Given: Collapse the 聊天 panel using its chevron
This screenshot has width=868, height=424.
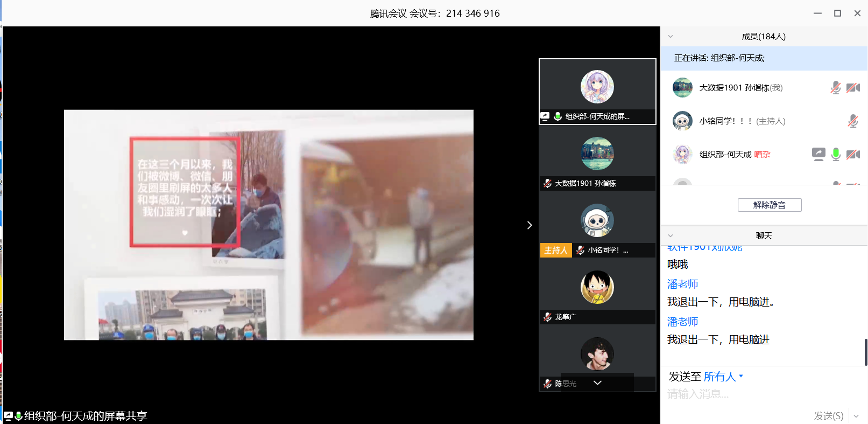Looking at the screenshot, I should tap(671, 235).
